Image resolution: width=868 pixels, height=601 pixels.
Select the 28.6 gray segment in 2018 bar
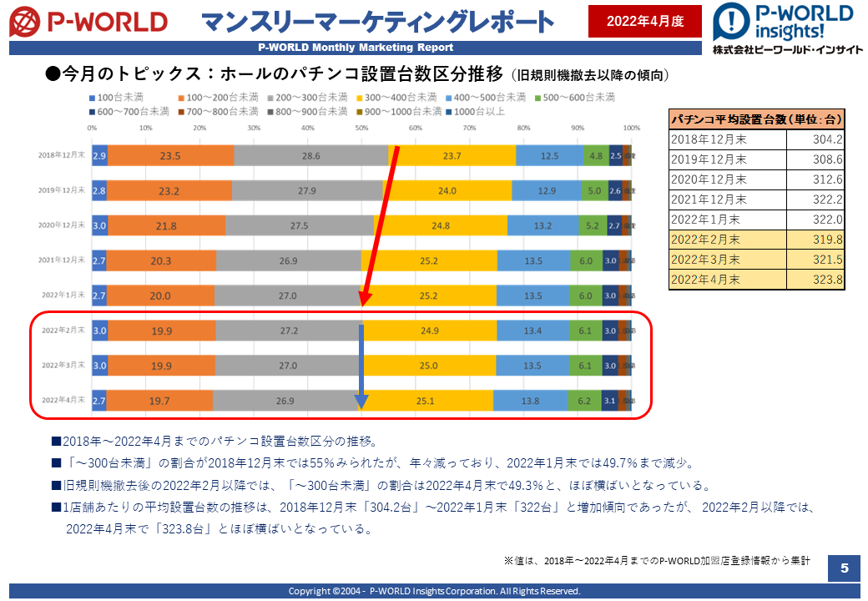click(311, 155)
